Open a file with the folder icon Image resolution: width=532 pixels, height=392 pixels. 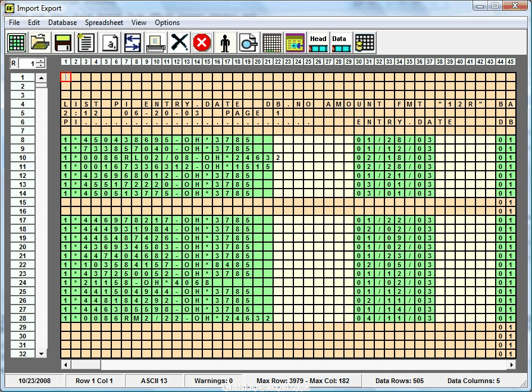40,43
